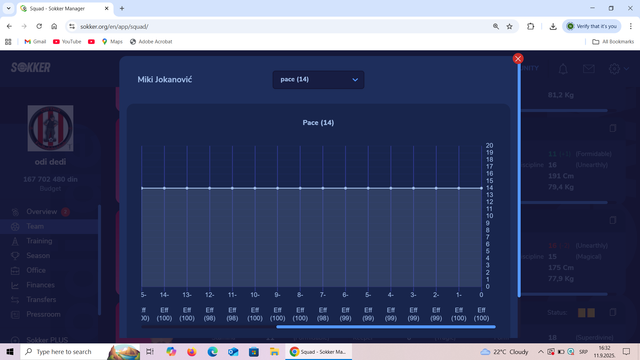The height and width of the screenshot is (360, 640).
Task: Open the Adobe Acrobat bookmark
Action: coord(151,42)
